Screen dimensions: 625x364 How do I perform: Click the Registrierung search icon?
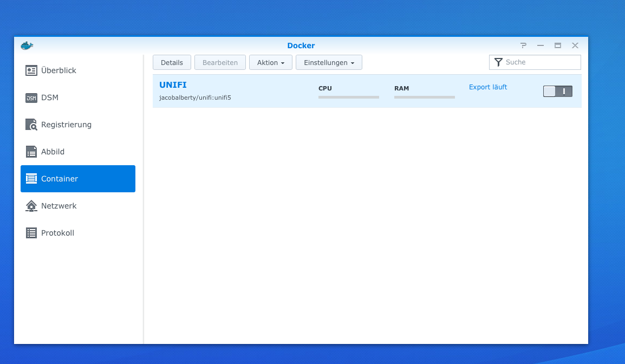[31, 125]
